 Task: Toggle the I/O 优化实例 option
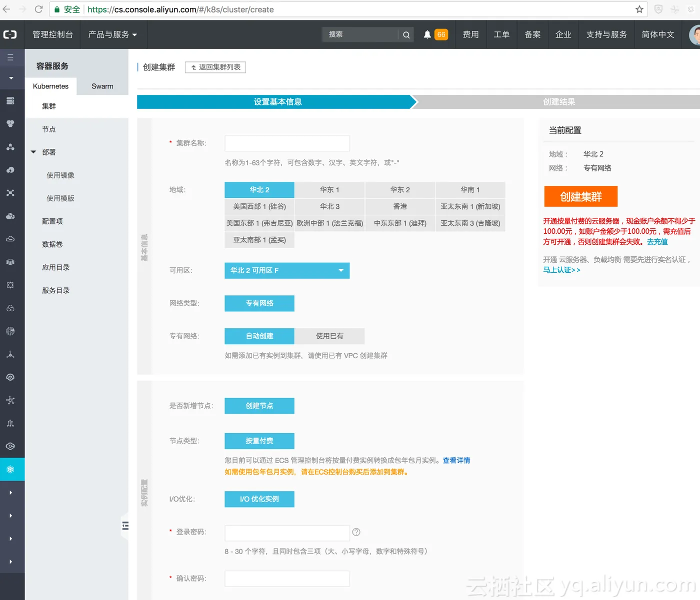(259, 499)
